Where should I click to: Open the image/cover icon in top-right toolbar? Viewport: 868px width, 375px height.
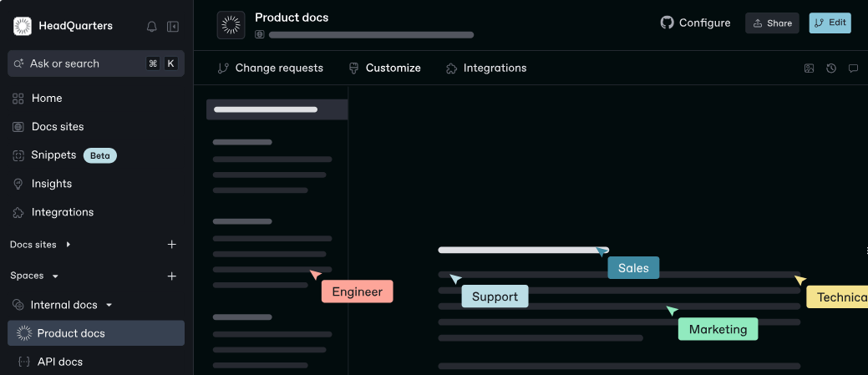tap(809, 68)
